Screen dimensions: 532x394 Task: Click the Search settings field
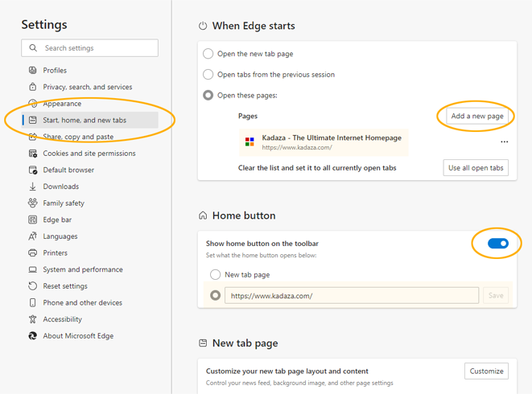coord(89,47)
